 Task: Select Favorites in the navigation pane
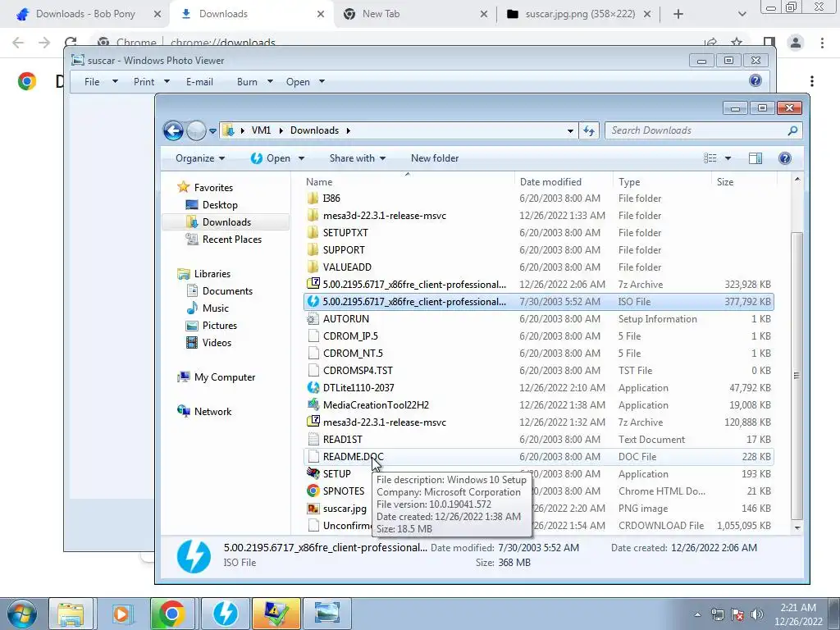pyautogui.click(x=213, y=188)
